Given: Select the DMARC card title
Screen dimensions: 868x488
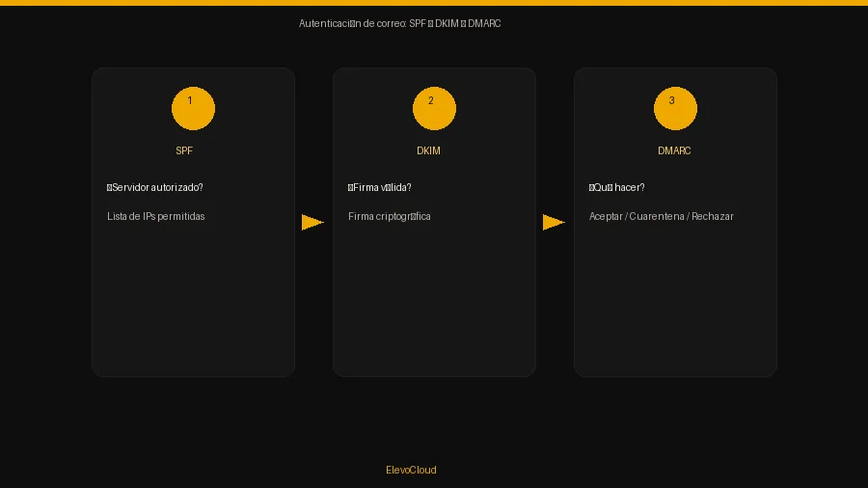Looking at the screenshot, I should [674, 150].
